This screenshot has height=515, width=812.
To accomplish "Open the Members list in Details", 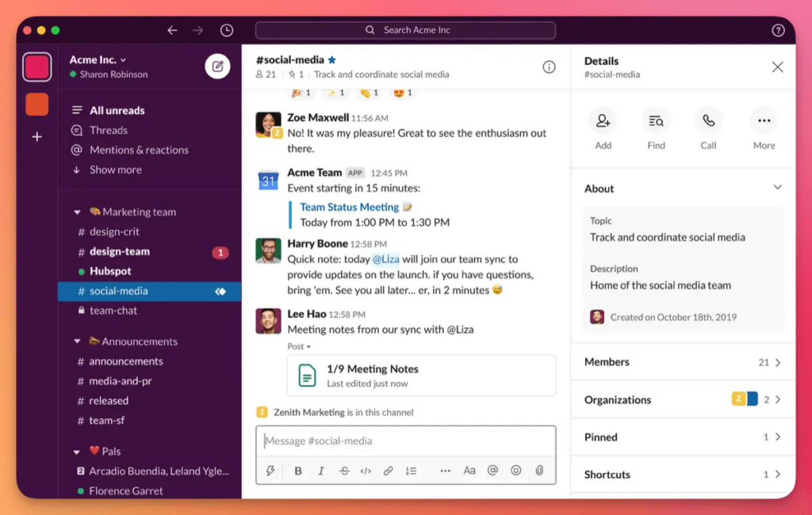I will (682, 362).
